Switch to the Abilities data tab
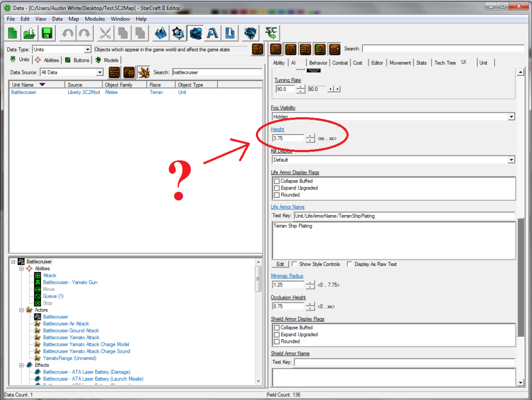 click(x=47, y=60)
